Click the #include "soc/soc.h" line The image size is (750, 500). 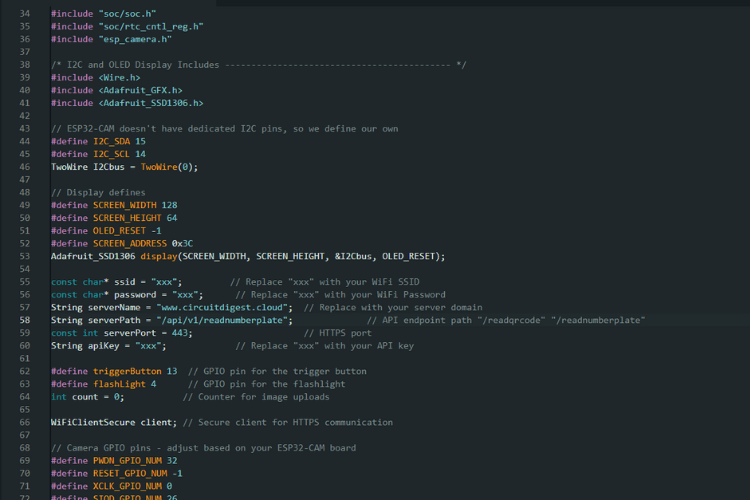(103, 14)
